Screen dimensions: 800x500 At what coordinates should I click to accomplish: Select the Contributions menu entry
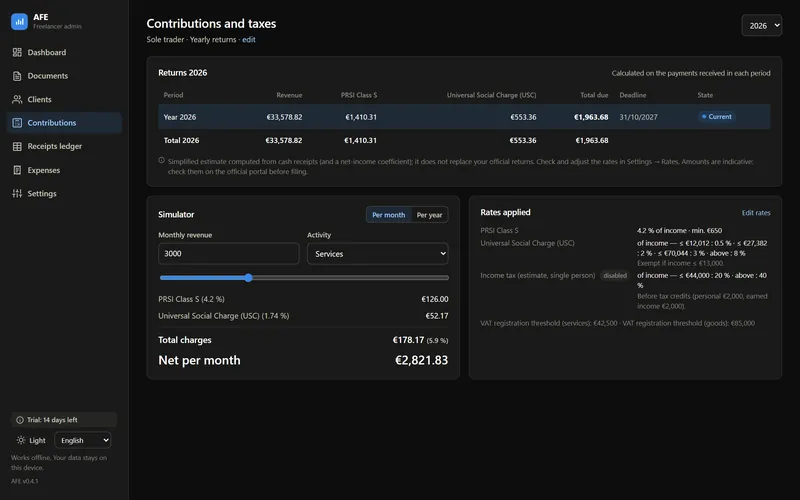point(64,122)
